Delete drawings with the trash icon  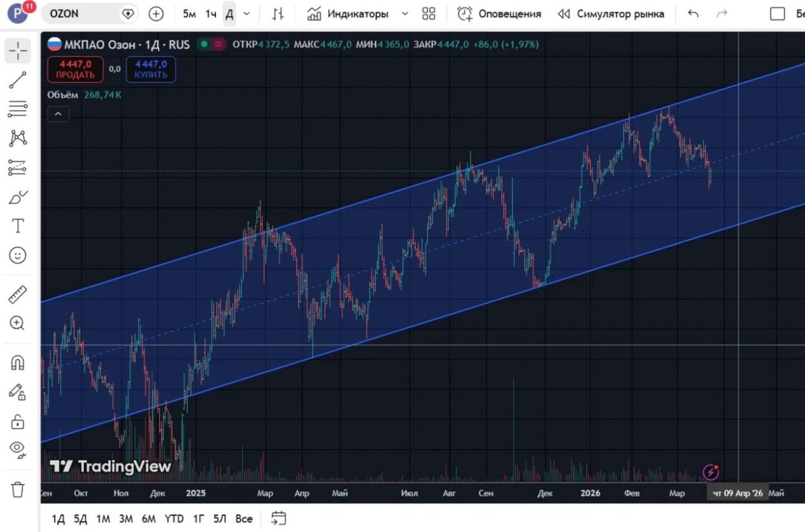point(17,489)
